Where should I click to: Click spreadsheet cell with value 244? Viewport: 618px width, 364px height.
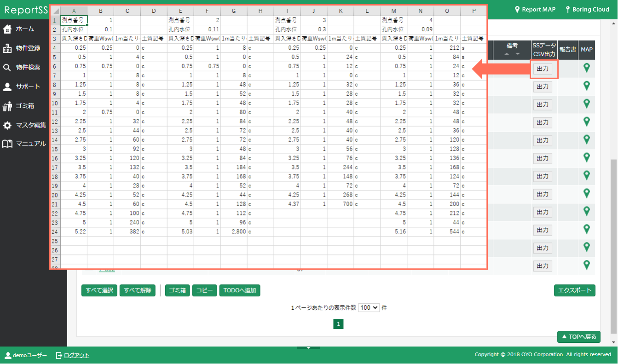coord(341,168)
